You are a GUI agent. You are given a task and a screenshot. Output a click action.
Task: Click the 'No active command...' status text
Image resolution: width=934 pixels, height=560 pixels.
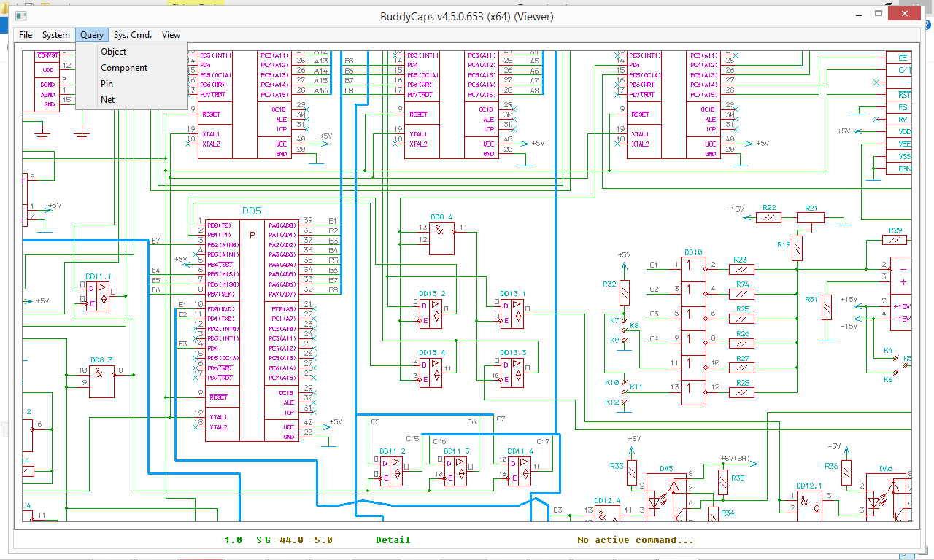635,540
